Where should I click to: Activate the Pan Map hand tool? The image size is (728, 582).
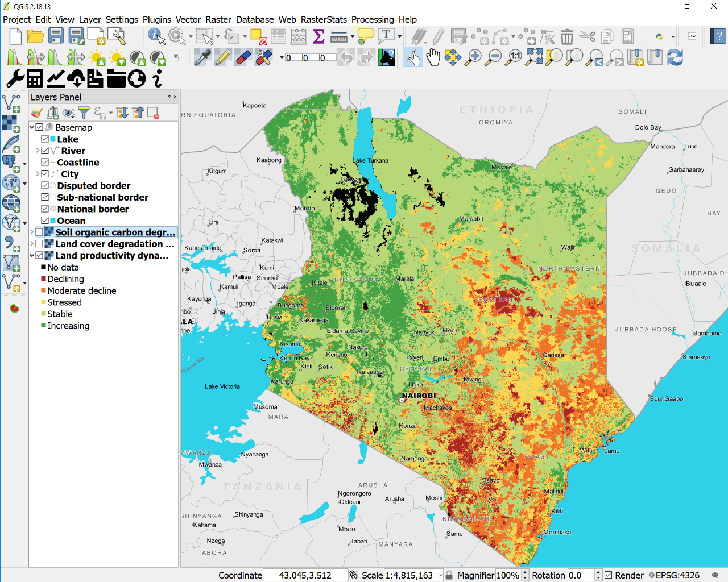(433, 57)
